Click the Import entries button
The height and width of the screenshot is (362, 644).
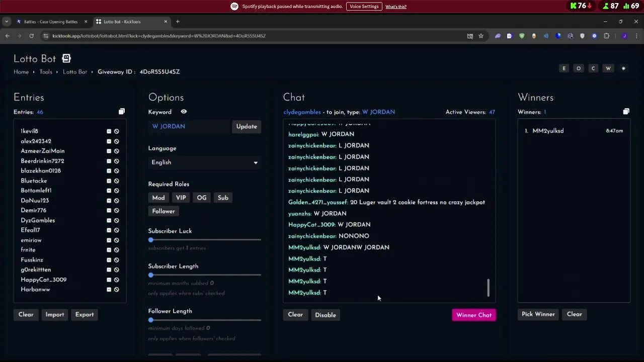[x=55, y=315]
